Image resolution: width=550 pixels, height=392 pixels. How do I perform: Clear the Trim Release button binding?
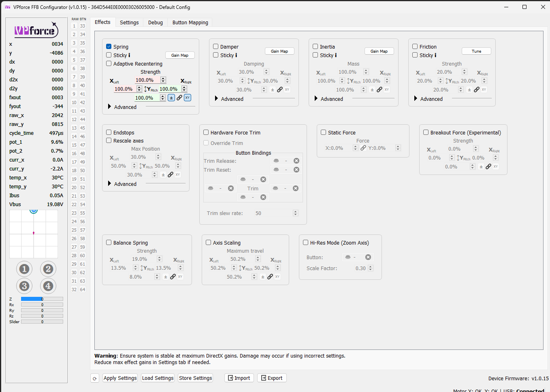tap(296, 161)
